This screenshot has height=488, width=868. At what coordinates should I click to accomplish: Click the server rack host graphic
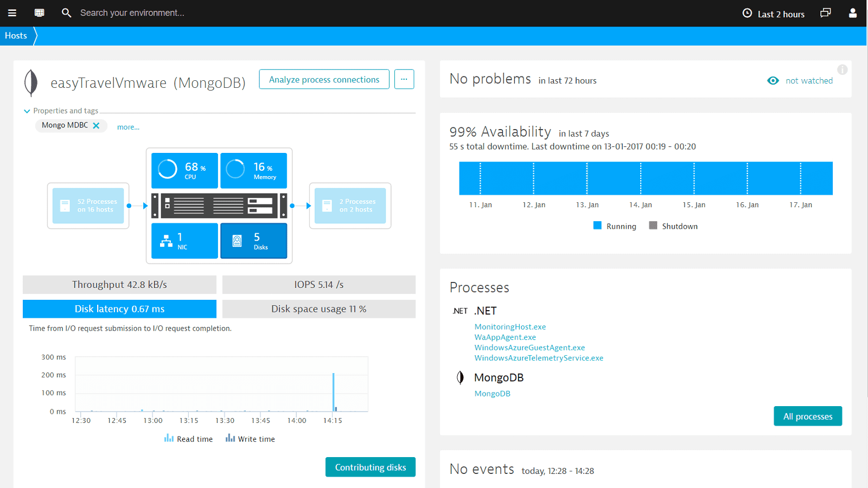click(219, 206)
